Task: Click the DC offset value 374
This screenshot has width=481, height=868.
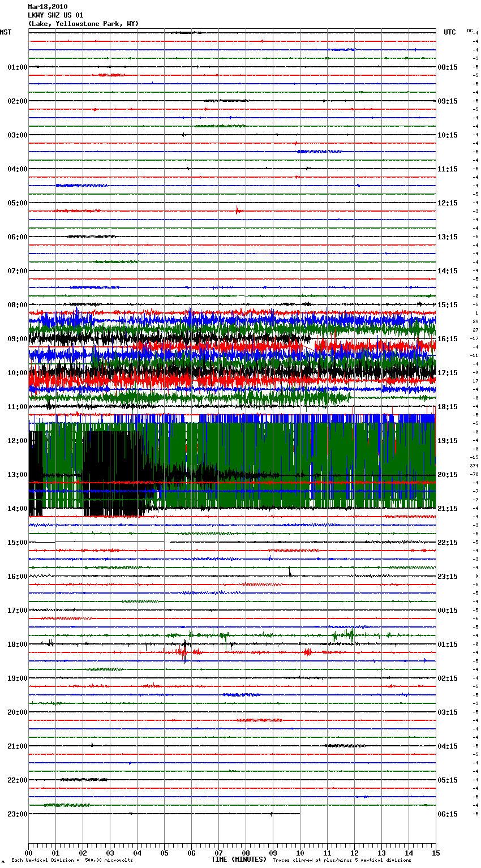Action: pyautogui.click(x=474, y=466)
